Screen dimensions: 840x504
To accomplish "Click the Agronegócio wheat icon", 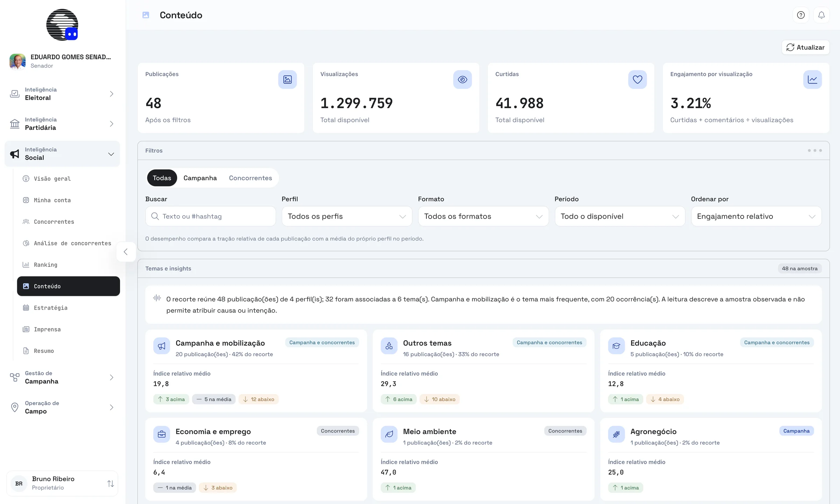I will click(x=616, y=434).
